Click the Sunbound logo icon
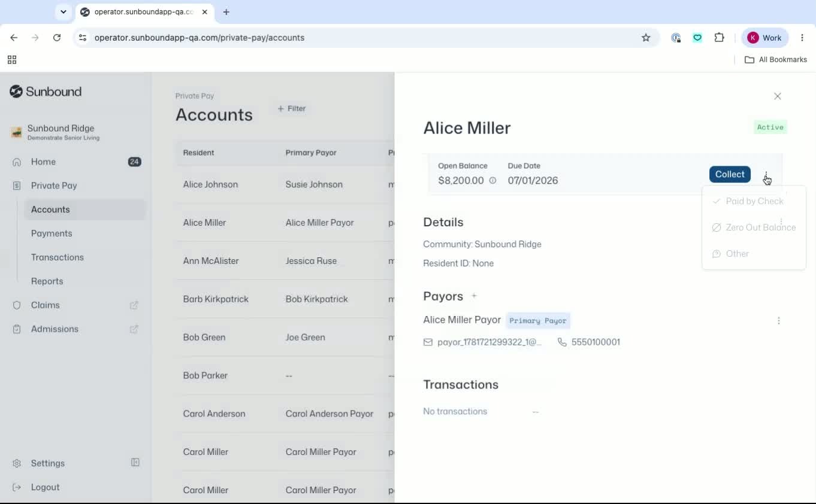Screen dimensions: 816x504 16,92
